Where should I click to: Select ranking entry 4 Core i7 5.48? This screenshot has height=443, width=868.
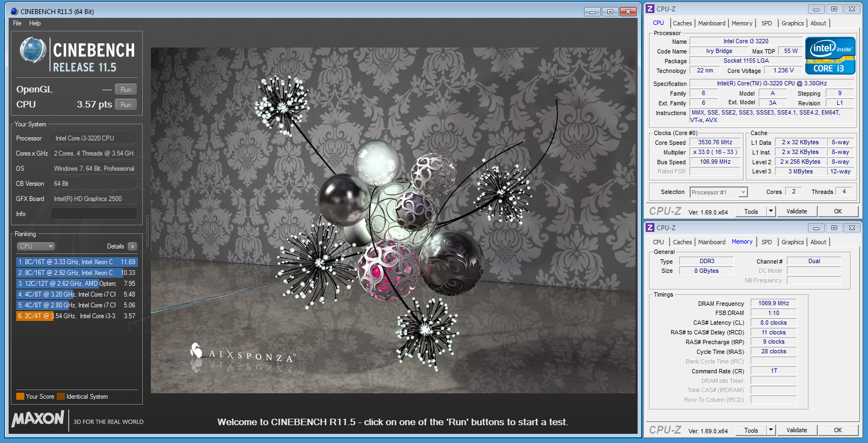(77, 294)
